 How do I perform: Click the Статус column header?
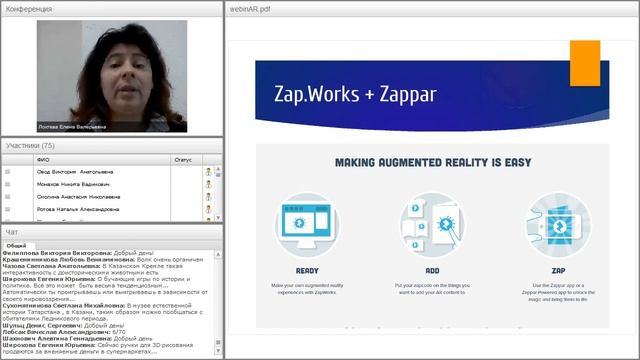click(187, 160)
